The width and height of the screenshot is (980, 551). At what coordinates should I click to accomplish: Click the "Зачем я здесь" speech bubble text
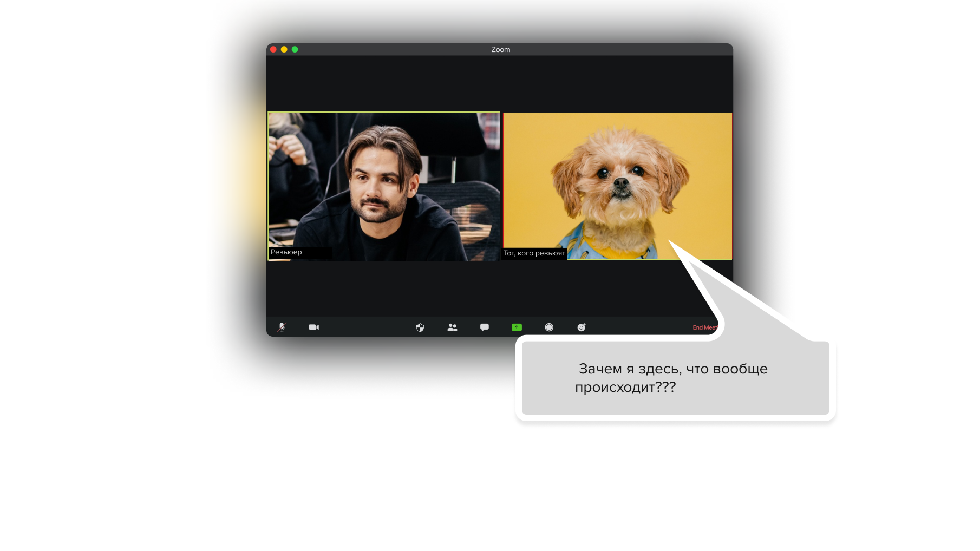672,378
